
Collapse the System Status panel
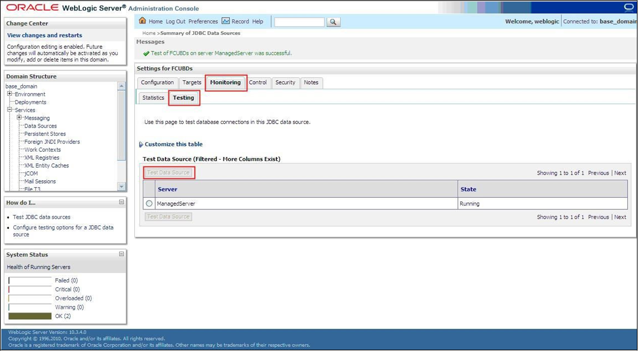tap(122, 254)
